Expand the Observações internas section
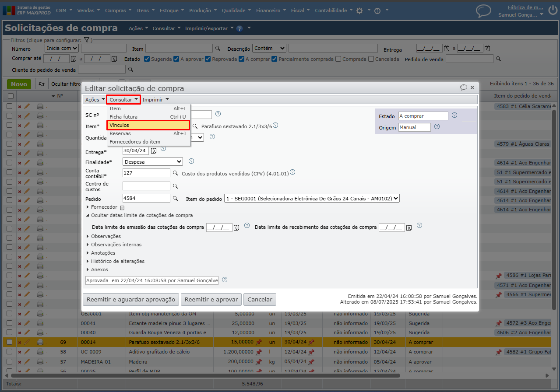The image size is (560, 392). pyautogui.click(x=116, y=245)
